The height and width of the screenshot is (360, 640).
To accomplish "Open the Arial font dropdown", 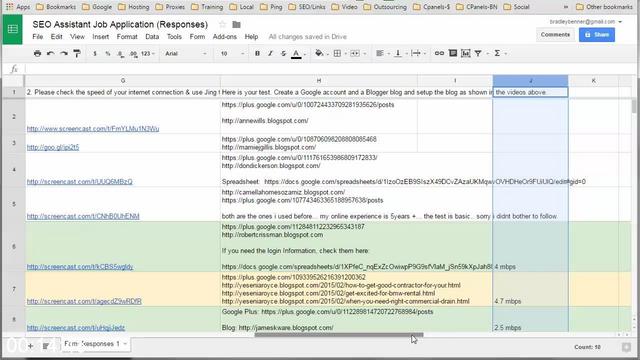I will click(x=186, y=53).
